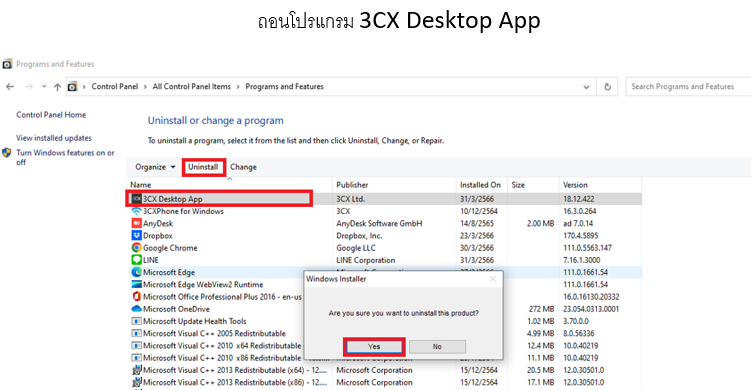Click the Microsoft Office Professional Plus icon
This screenshot has width=751, height=390.
(x=137, y=297)
